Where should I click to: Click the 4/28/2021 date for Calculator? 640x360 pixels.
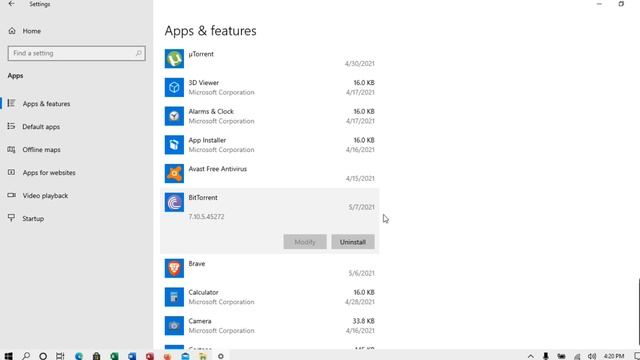(360, 302)
